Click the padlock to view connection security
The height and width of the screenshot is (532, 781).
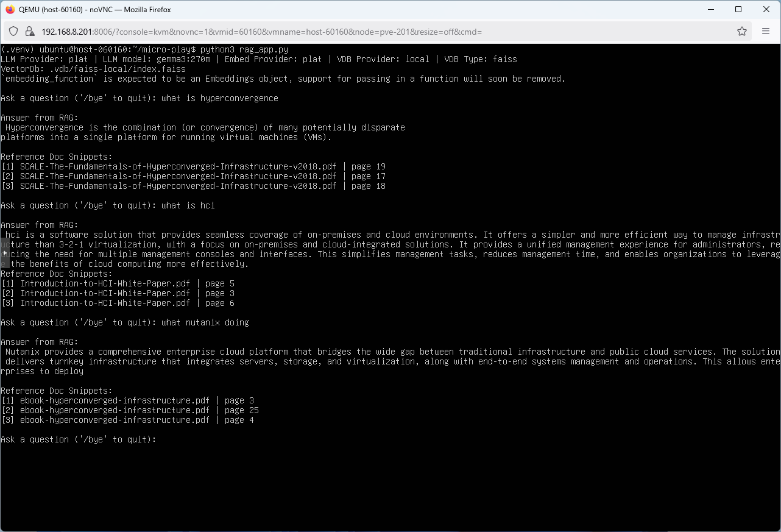point(29,31)
